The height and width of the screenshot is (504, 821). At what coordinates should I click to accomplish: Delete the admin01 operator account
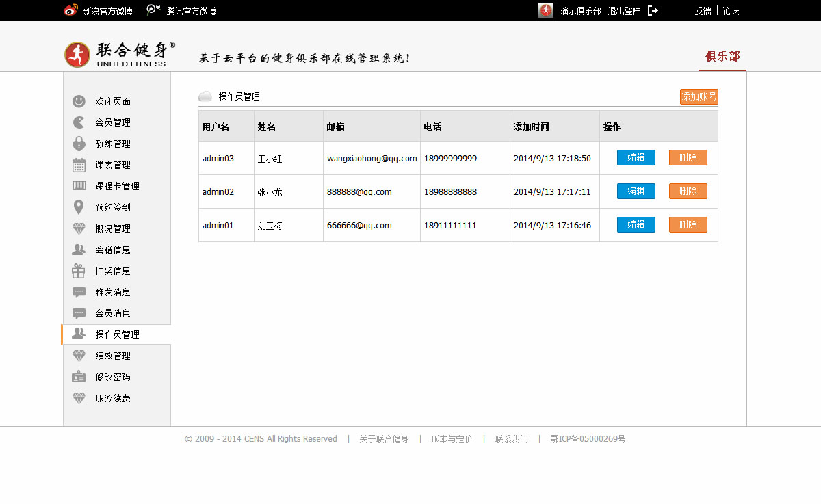[688, 224]
